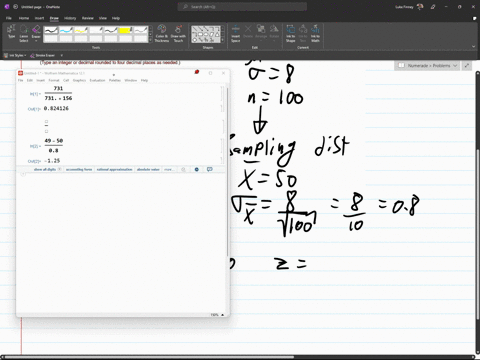Pick the light blue pen
The image size is (480, 360).
click(66, 30)
